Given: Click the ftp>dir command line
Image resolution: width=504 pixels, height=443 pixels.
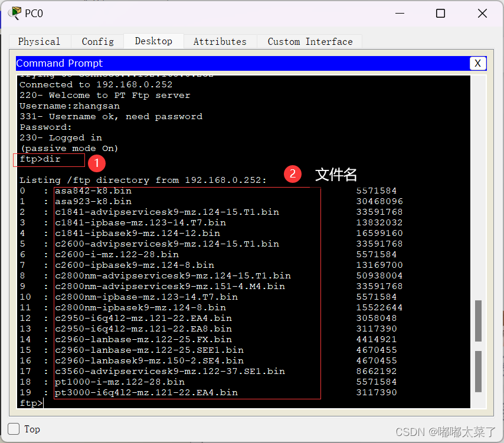Looking at the screenshot, I should point(40,159).
